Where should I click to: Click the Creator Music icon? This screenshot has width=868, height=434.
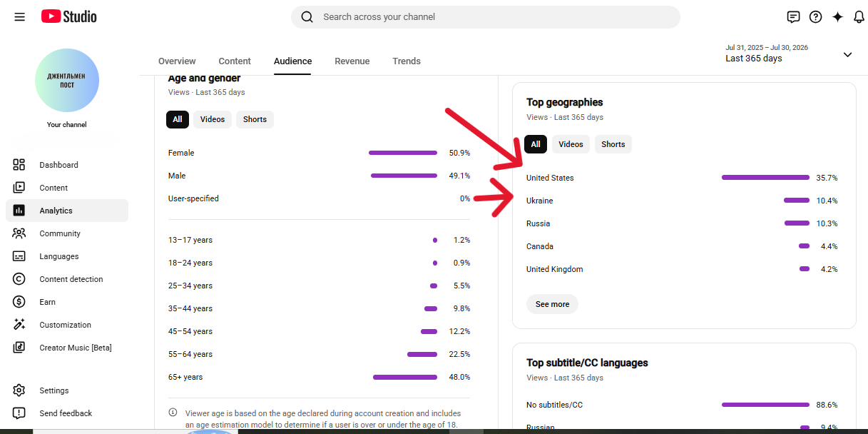pos(19,348)
